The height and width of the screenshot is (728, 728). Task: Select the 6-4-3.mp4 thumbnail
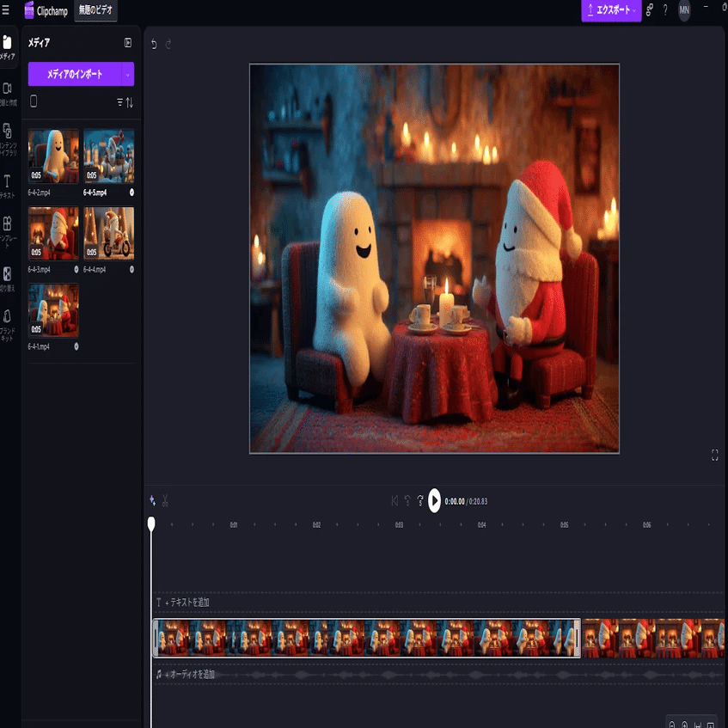point(53,233)
